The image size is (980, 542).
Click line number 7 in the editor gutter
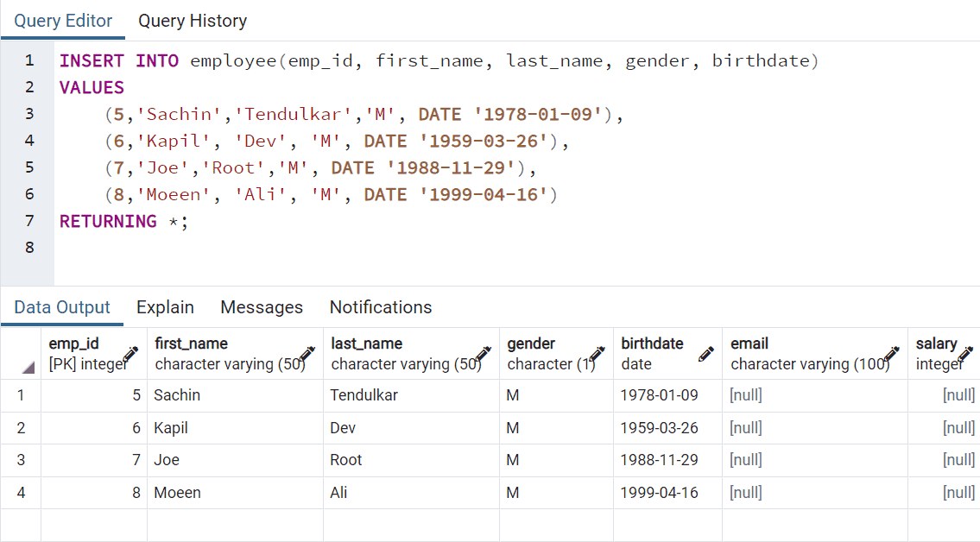click(x=29, y=221)
